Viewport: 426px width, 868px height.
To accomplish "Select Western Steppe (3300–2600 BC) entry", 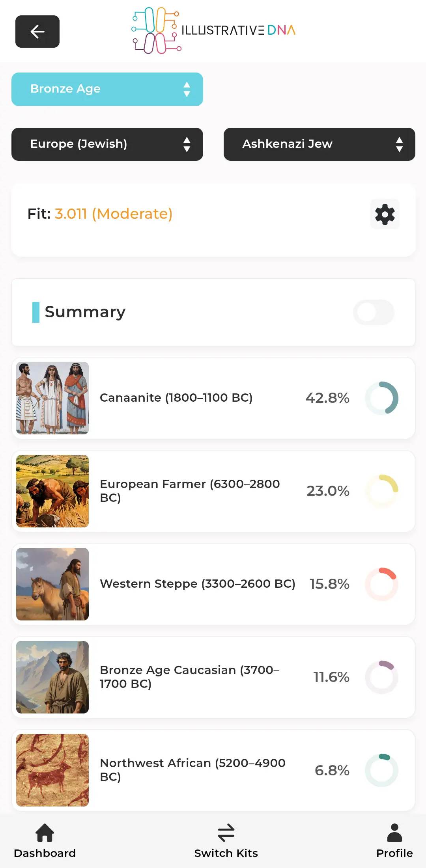I will [197, 584].
